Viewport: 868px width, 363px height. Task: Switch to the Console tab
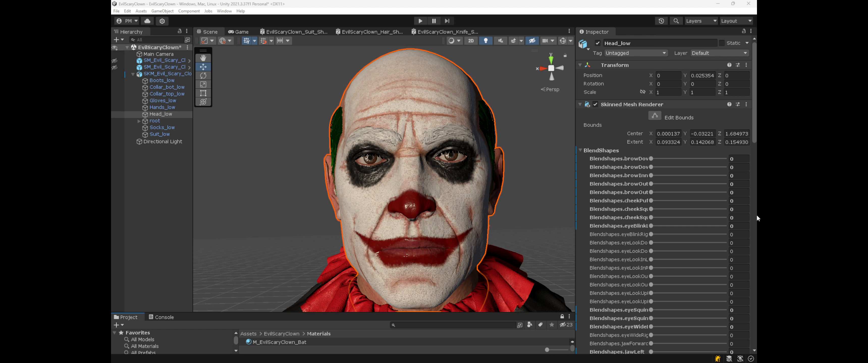pyautogui.click(x=161, y=317)
